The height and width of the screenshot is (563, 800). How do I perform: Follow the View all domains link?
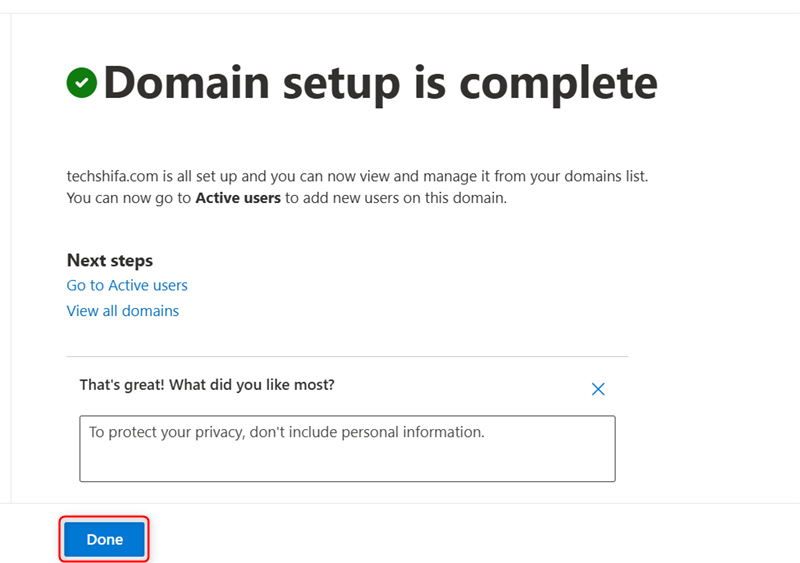tap(123, 311)
